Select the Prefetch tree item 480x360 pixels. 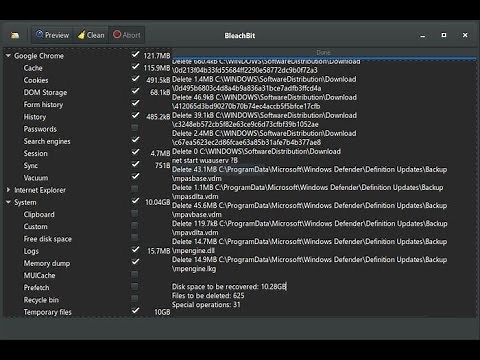[x=36, y=288]
